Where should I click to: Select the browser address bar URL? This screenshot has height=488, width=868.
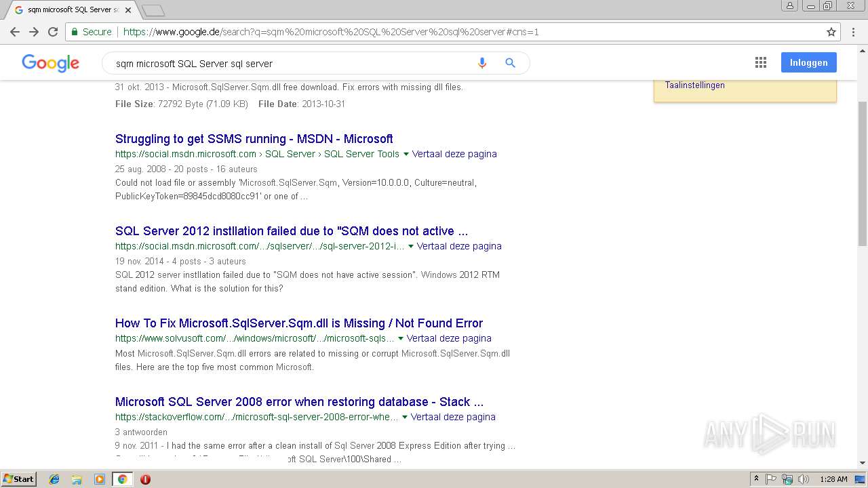(331, 32)
